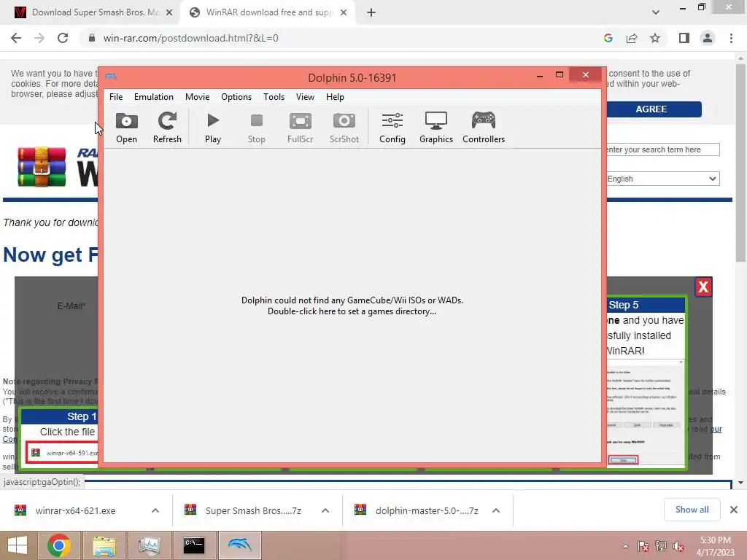This screenshot has height=560, width=747.
Task: Close the Chrome downloads bar
Action: [734, 510]
